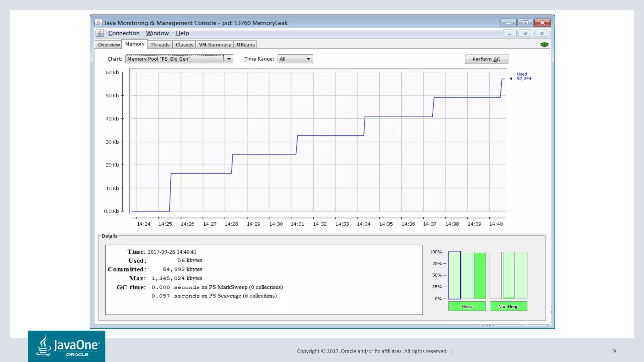Close the JConsole main window

tap(542, 23)
